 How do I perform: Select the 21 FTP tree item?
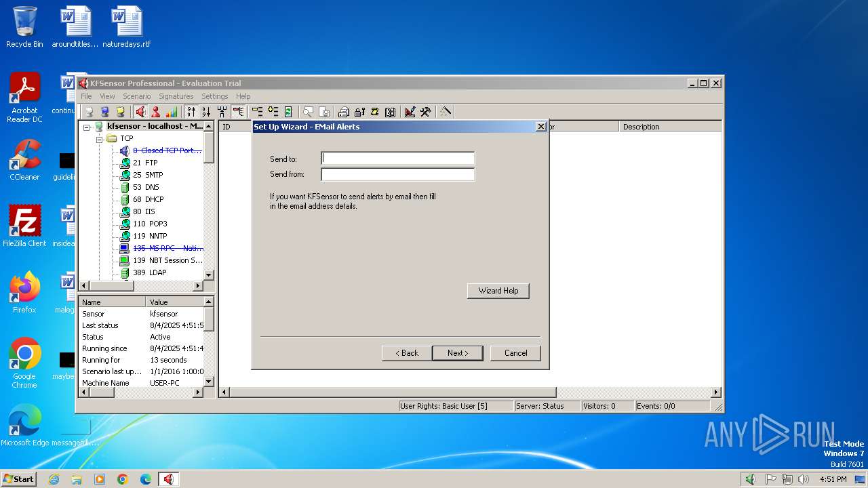tap(145, 163)
